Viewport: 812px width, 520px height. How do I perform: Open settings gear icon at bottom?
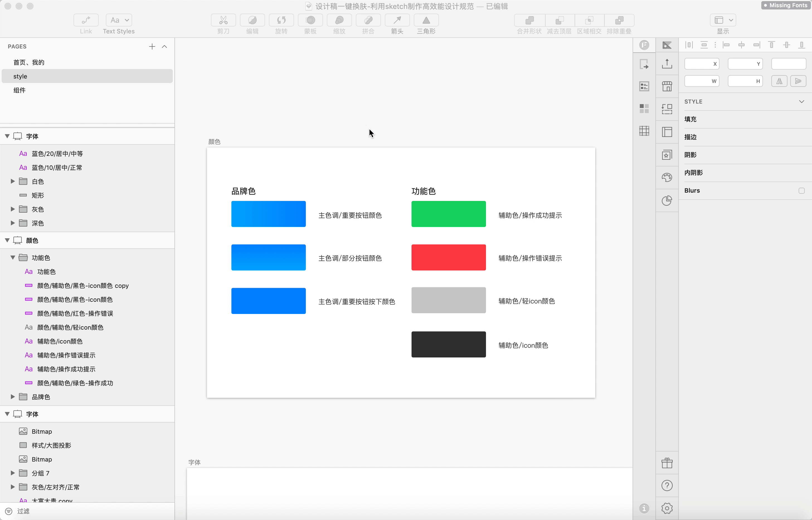pyautogui.click(x=667, y=508)
